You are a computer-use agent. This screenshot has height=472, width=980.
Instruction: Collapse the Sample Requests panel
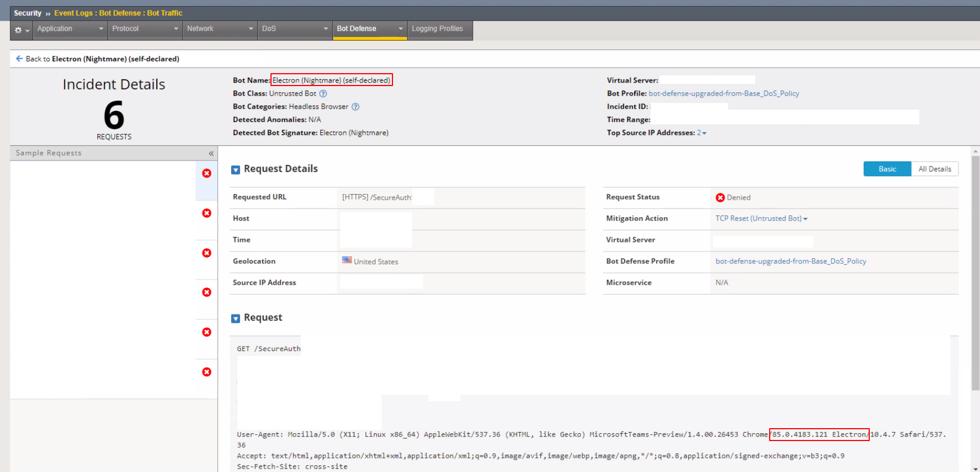click(x=211, y=153)
